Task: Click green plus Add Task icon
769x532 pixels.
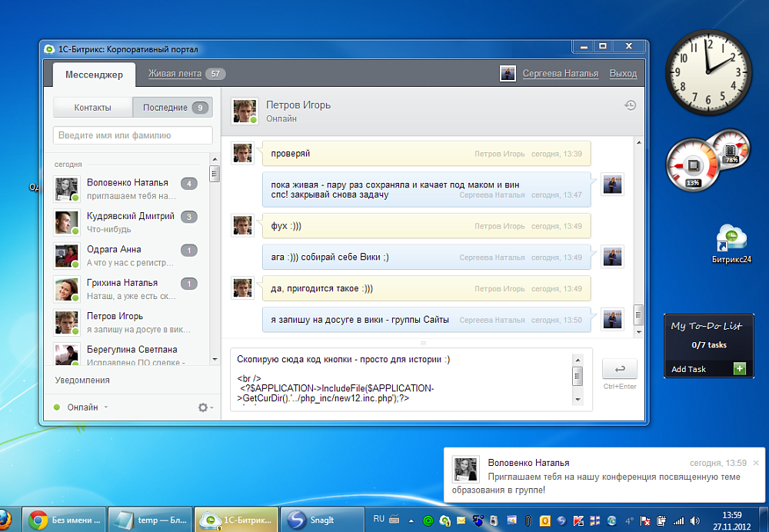Action: click(x=740, y=369)
